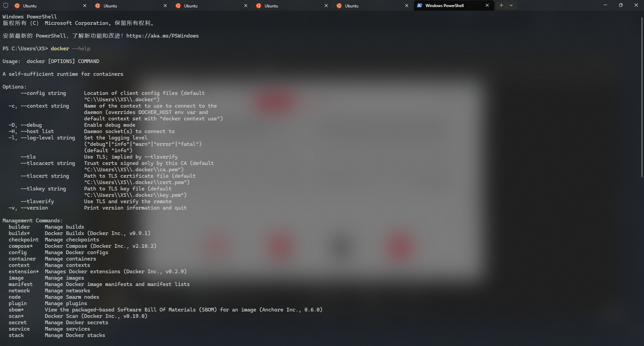644x346 pixels.
Task: Open a new tab with the plus button
Action: click(501, 5)
